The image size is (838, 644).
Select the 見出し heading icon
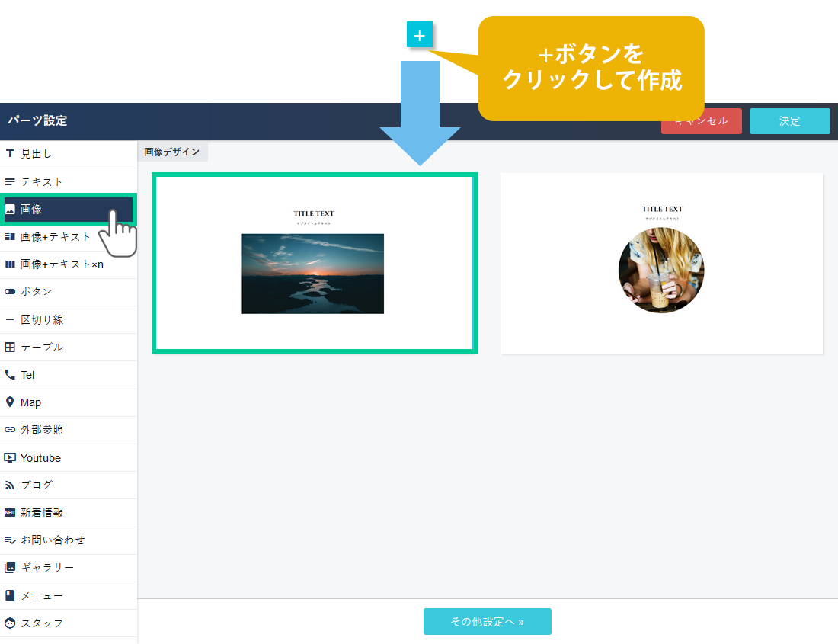tap(10, 154)
